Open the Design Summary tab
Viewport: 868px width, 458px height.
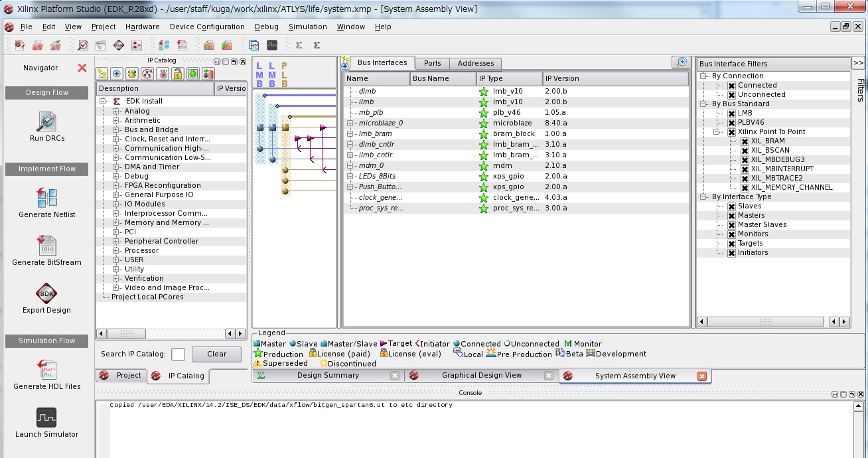coord(328,376)
